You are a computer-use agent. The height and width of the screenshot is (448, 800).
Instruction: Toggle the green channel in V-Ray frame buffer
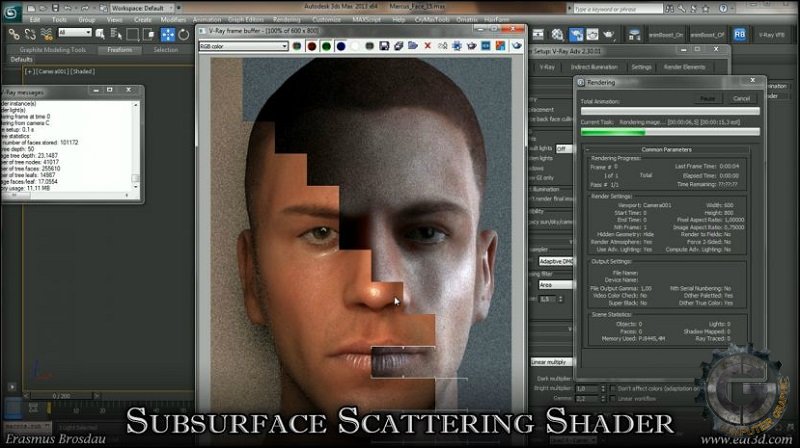pos(328,45)
